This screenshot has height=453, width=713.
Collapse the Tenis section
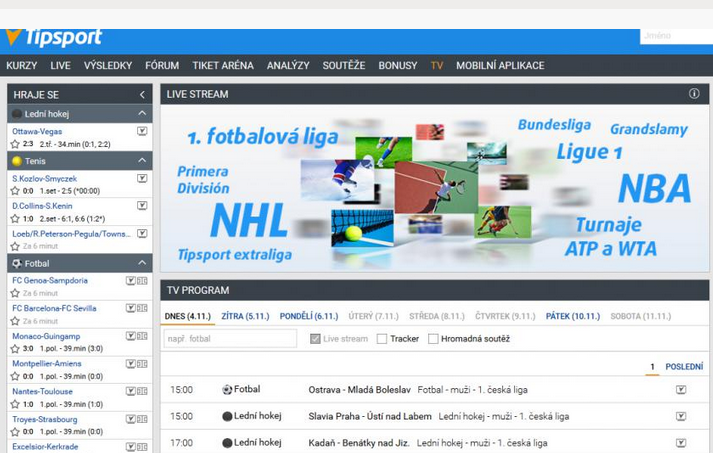[x=142, y=160]
